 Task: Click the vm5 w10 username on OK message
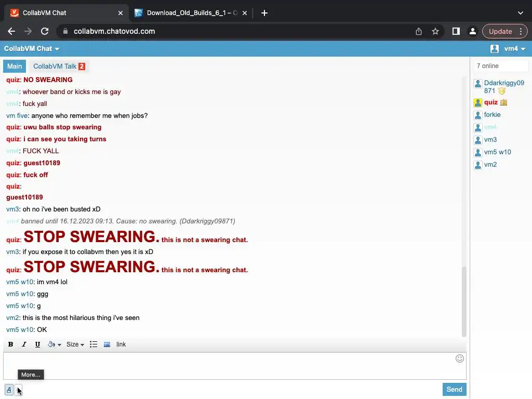[20, 330]
